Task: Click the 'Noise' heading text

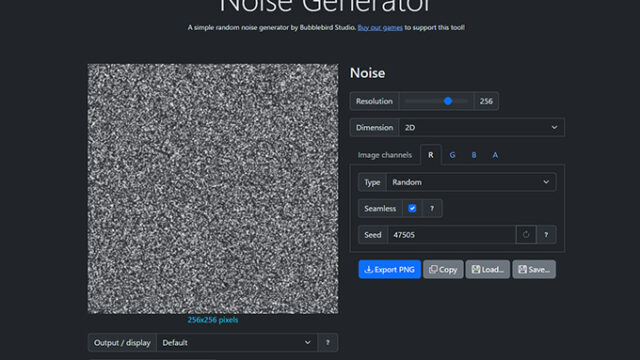Action: (367, 73)
